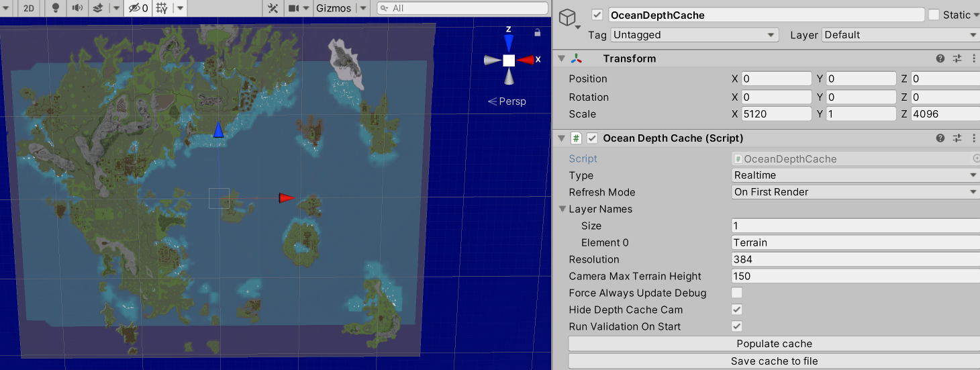Click the center cube of orientation gizmo
Viewport: 980px width, 370px height.
pos(509,60)
